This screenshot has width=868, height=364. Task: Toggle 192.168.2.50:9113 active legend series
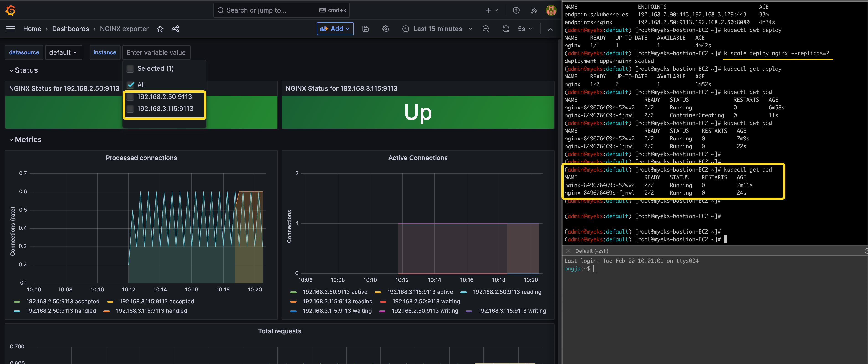pyautogui.click(x=335, y=292)
